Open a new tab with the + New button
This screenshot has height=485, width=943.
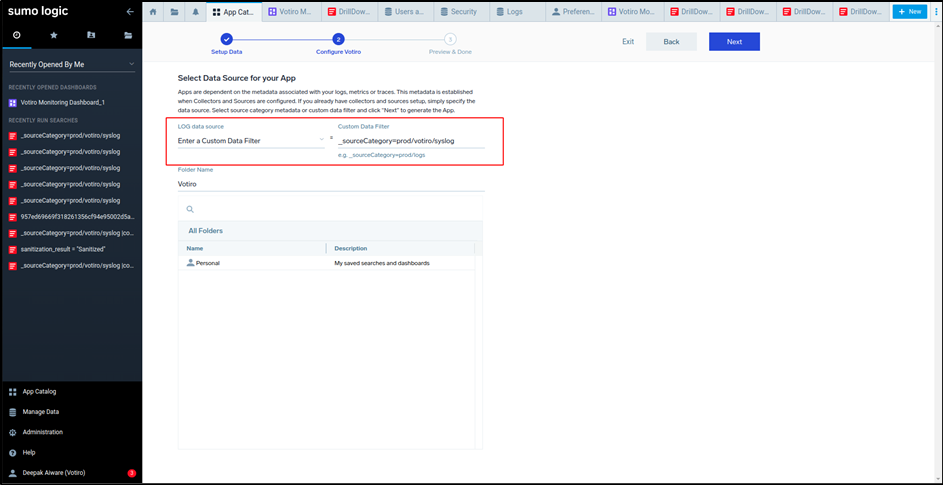(x=909, y=11)
